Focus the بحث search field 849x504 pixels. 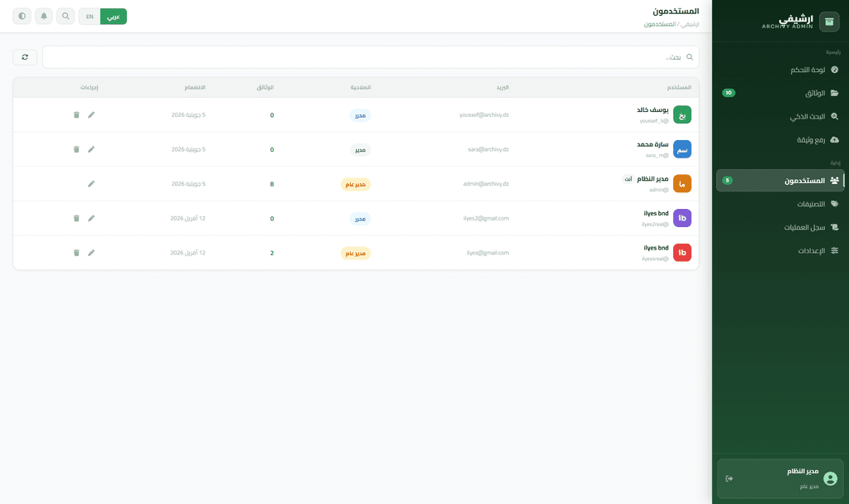coord(371,57)
